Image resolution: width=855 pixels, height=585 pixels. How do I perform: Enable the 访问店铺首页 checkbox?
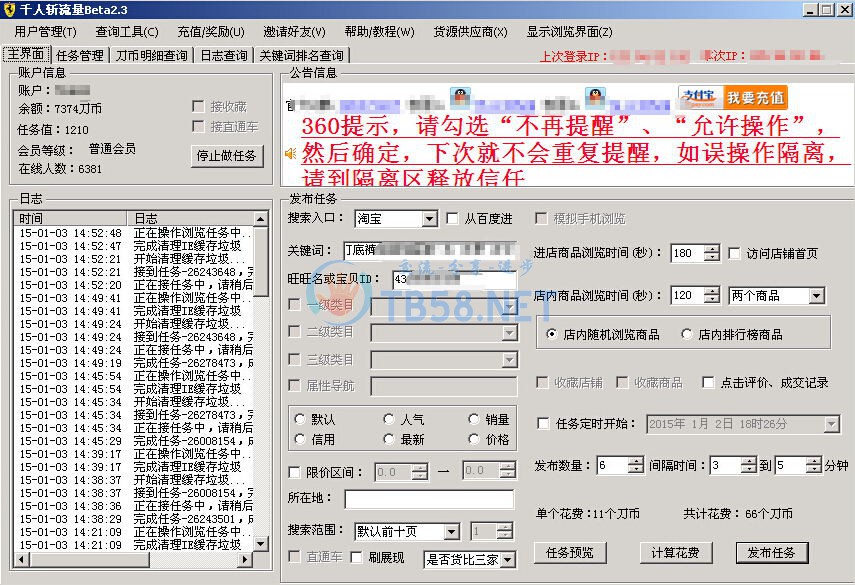point(734,253)
